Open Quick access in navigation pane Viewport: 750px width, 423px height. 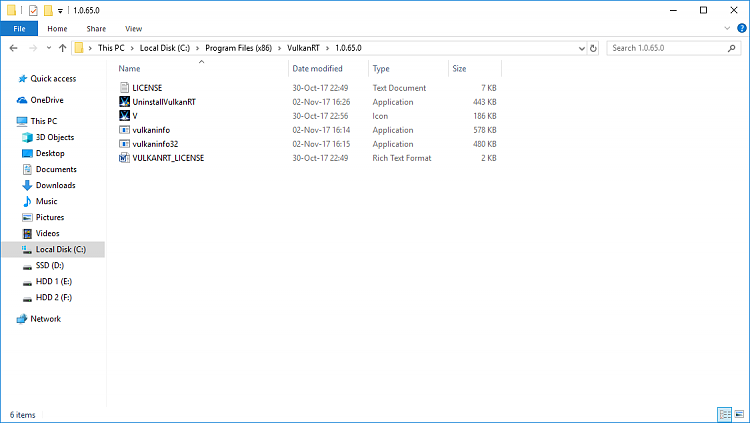point(53,78)
